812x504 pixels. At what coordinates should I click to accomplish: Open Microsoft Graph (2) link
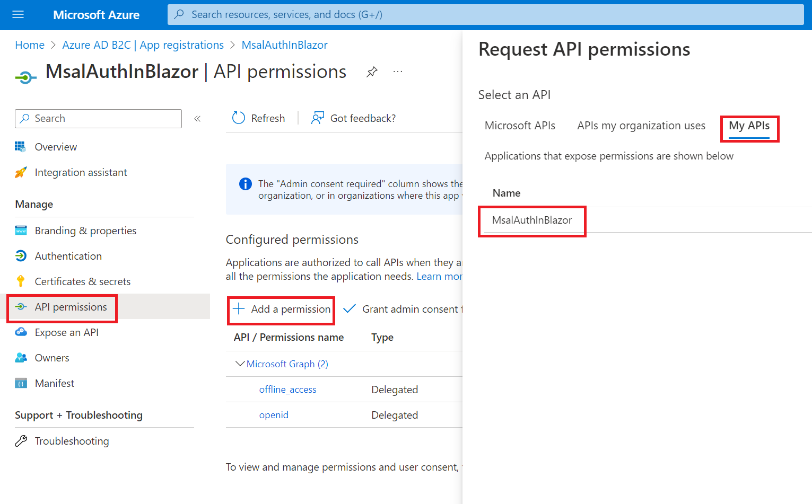coord(287,364)
